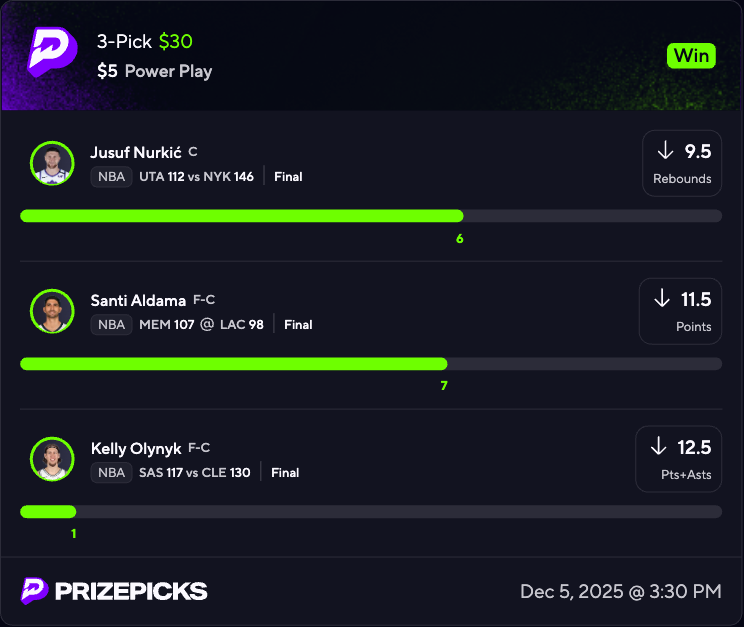Click the NBA tag under Jusuf Nurkić
The image size is (744, 627).
pos(111,177)
